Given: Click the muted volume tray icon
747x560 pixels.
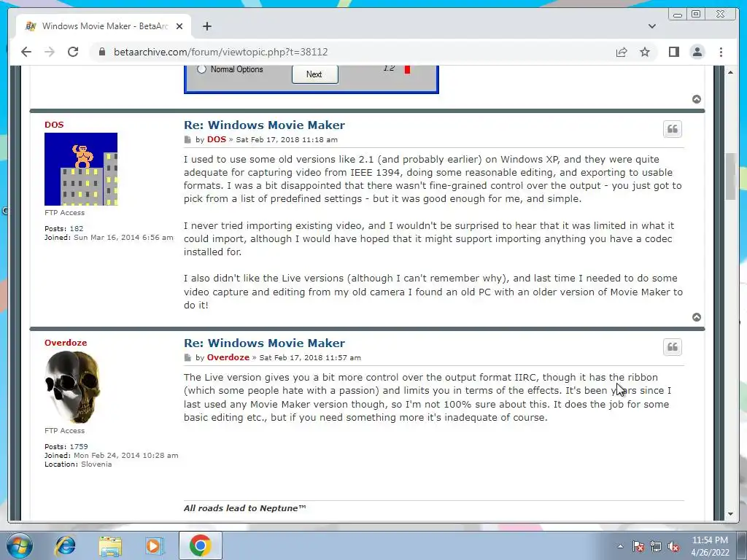Looking at the screenshot, I should [x=673, y=546].
